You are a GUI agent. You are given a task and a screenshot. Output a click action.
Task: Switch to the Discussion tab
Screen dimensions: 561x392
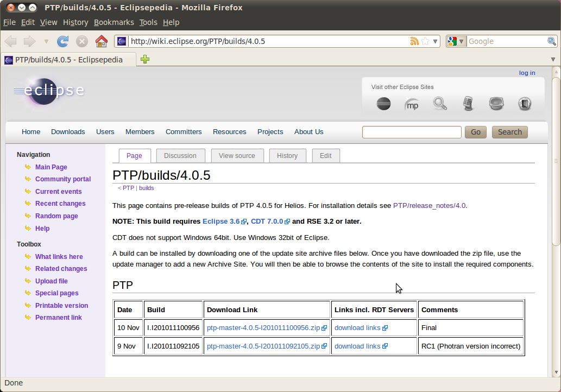pos(180,156)
